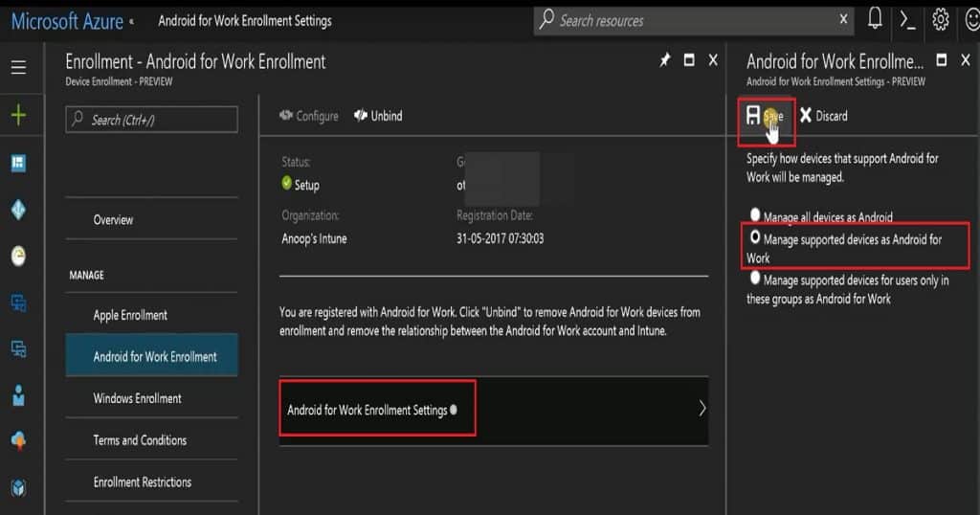Launch Cloud Shell from top bar

click(907, 19)
